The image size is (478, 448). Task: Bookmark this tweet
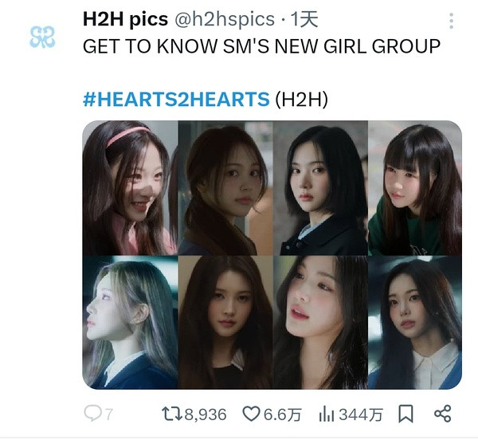[x=406, y=414]
